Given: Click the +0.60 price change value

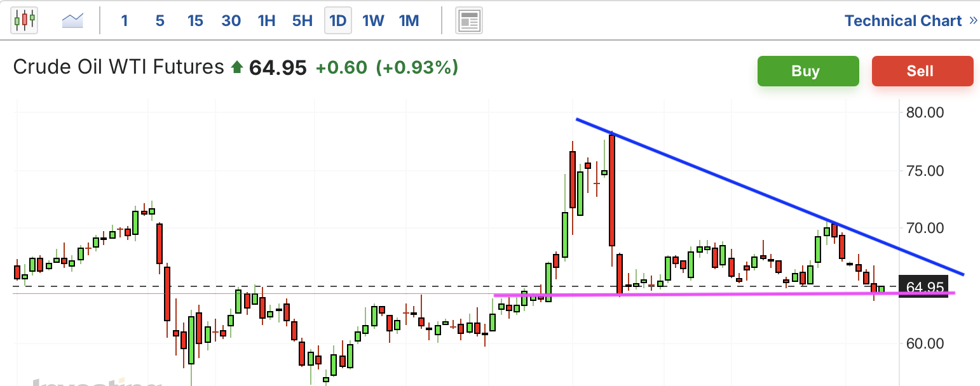Looking at the screenshot, I should (x=341, y=67).
